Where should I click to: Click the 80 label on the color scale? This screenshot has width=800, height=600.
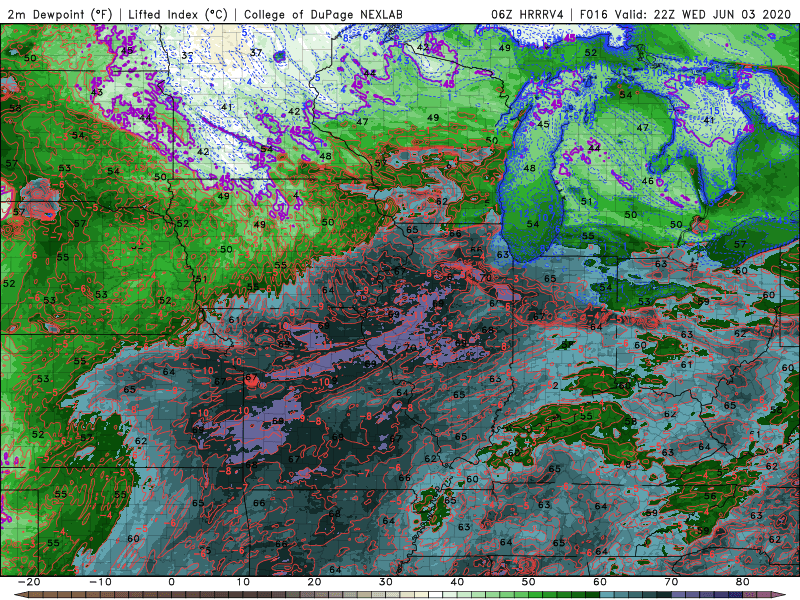(x=743, y=582)
